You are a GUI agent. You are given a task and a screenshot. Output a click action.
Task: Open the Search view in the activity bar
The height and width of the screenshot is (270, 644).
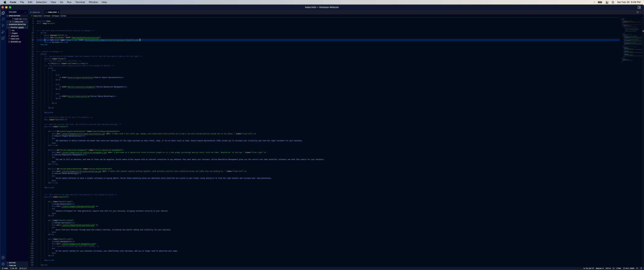click(x=3, y=19)
